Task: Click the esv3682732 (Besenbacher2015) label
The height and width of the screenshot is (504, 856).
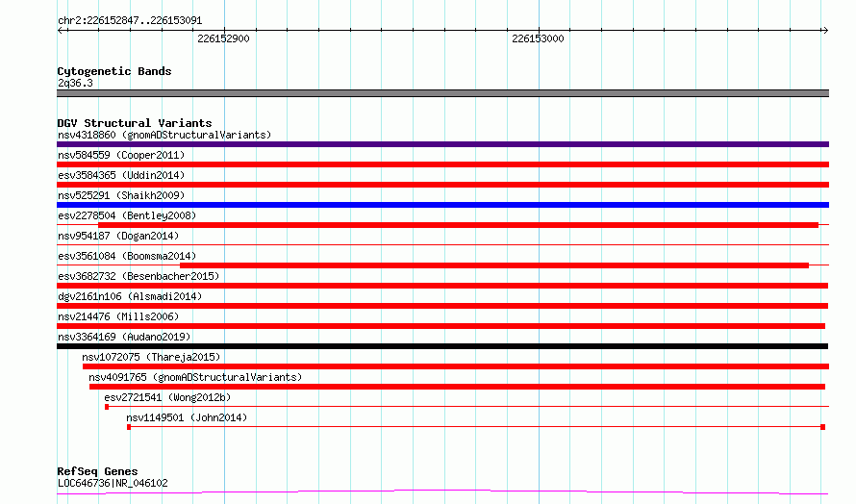Action: pyautogui.click(x=138, y=276)
